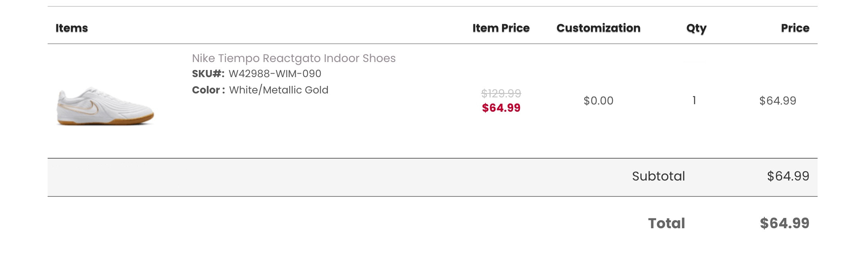
Task: Click the Price column header
Action: [x=795, y=28]
